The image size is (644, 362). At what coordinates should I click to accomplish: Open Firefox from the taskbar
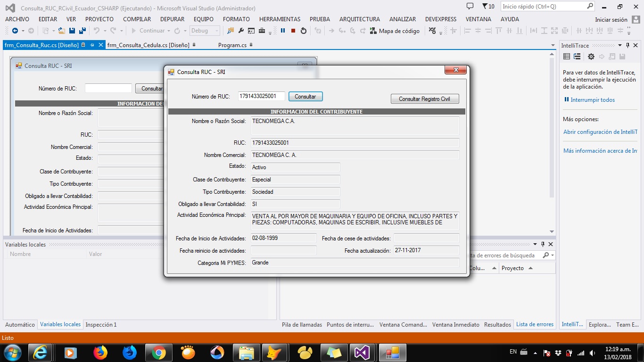point(100,352)
